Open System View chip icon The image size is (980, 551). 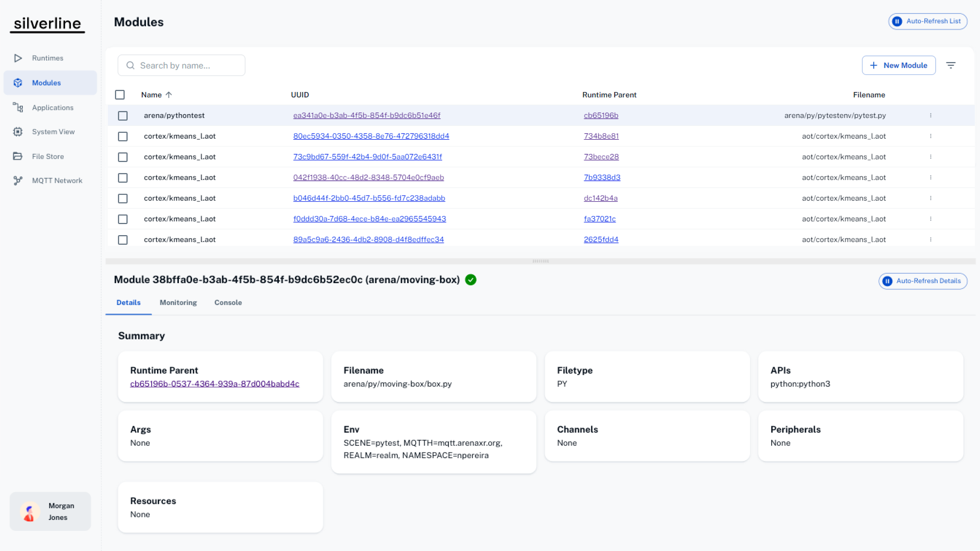[18, 131]
